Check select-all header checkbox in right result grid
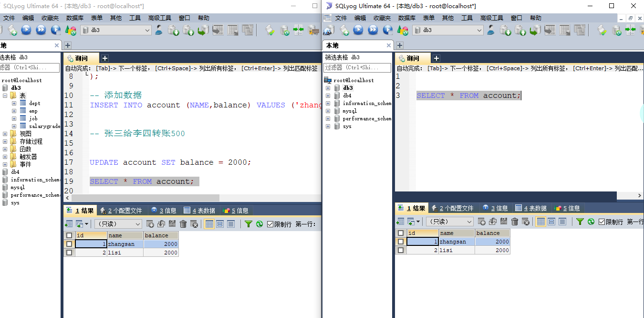Image resolution: width=644 pixels, height=318 pixels. point(401,233)
